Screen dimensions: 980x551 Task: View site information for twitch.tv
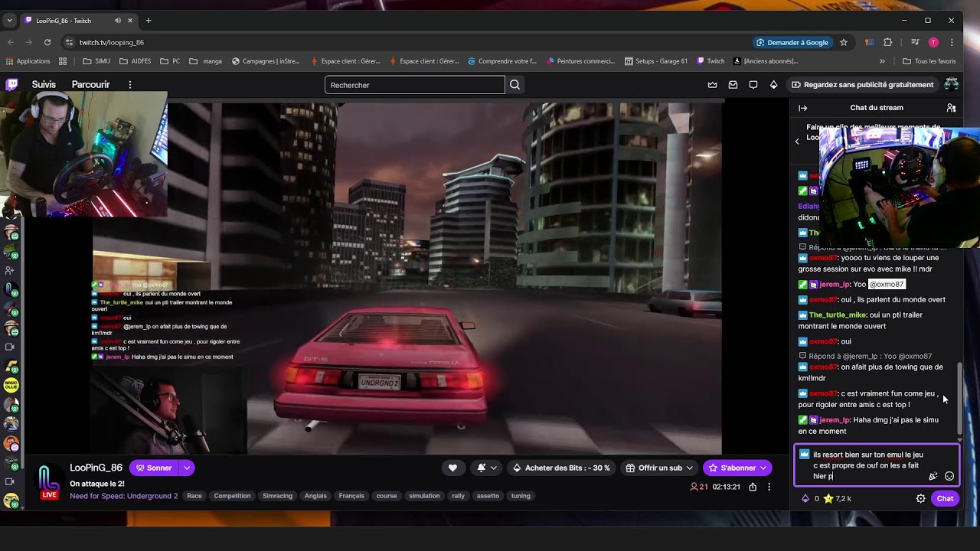click(x=69, y=42)
